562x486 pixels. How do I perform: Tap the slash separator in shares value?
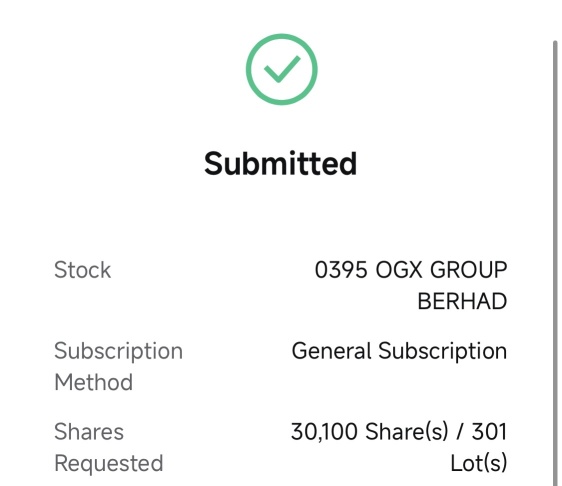(x=459, y=432)
